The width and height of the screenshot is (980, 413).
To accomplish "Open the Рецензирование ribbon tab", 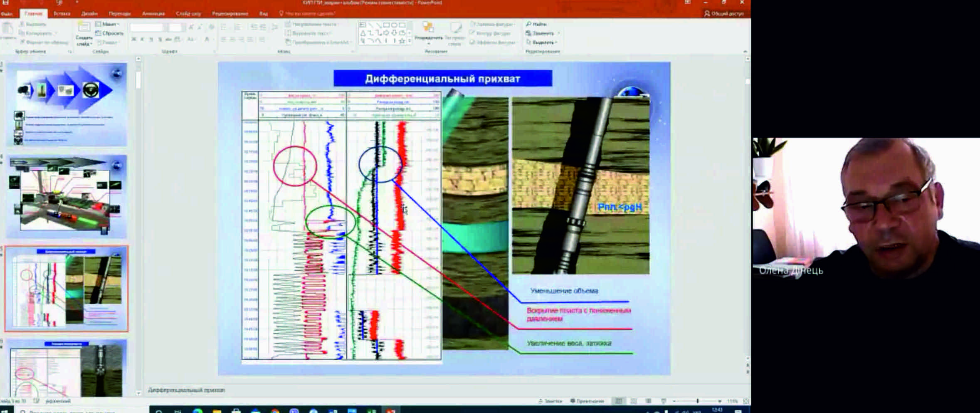I will tap(230, 14).
